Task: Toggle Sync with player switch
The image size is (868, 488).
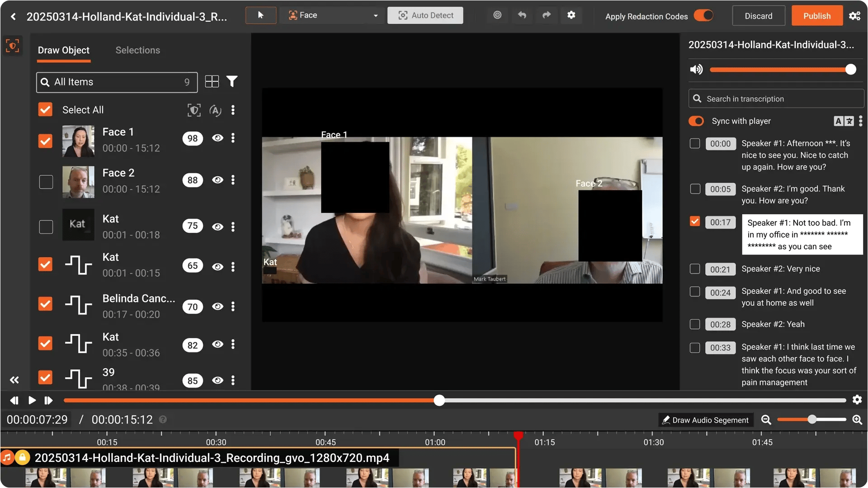Action: [696, 121]
